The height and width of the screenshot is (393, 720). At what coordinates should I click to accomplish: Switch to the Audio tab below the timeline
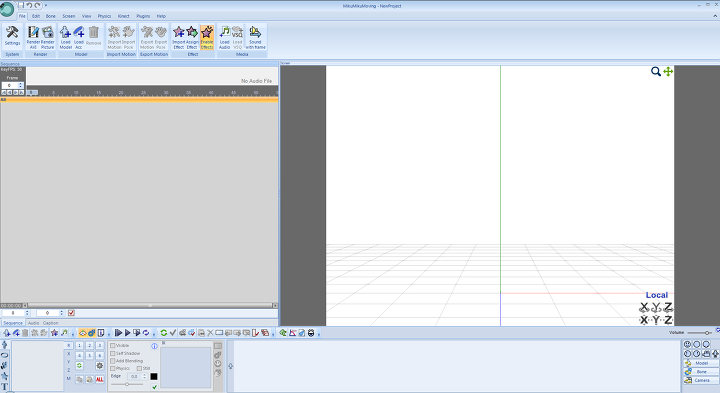pyautogui.click(x=34, y=323)
